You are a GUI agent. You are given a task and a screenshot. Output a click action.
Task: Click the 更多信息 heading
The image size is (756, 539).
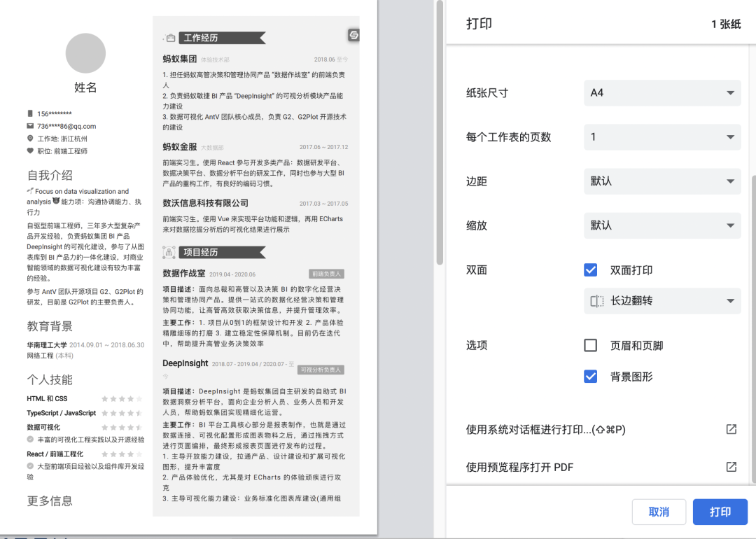click(x=50, y=501)
